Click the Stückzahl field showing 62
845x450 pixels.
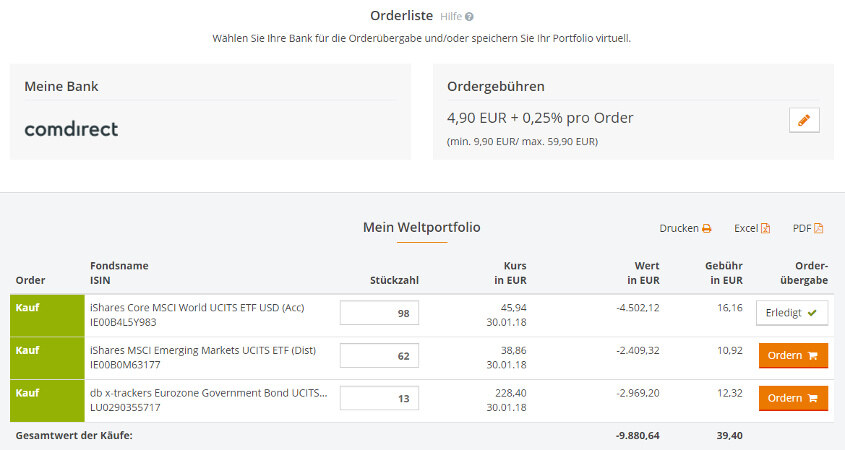pyautogui.click(x=379, y=356)
